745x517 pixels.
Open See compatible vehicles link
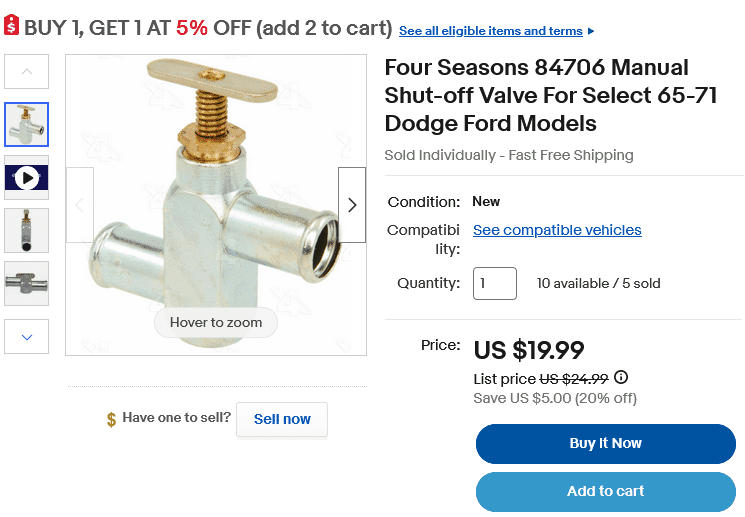coord(557,230)
